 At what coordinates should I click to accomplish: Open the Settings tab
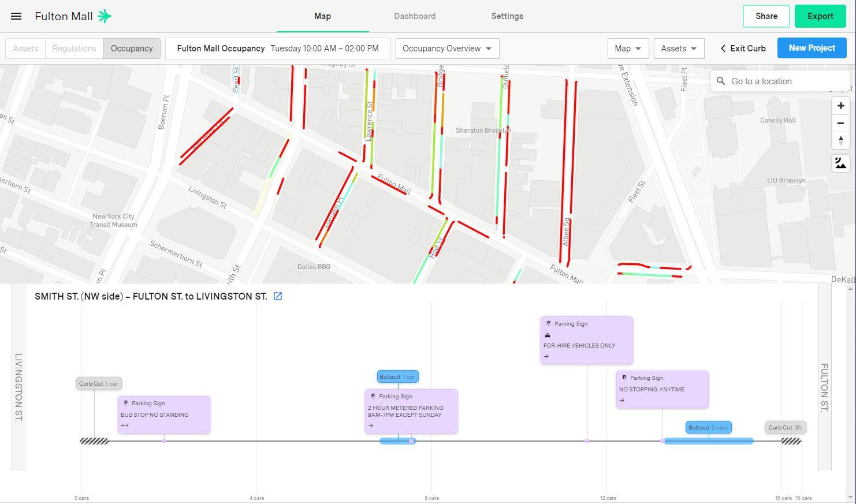pos(507,16)
